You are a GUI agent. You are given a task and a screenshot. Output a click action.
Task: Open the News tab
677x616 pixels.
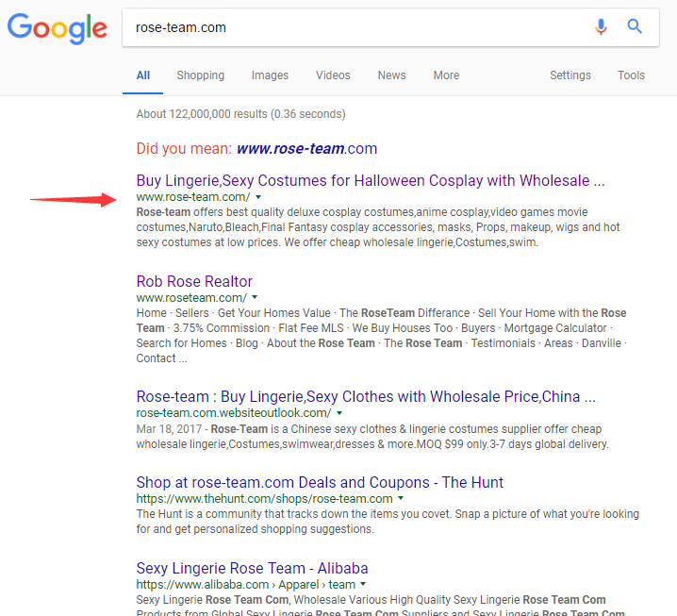(x=391, y=75)
